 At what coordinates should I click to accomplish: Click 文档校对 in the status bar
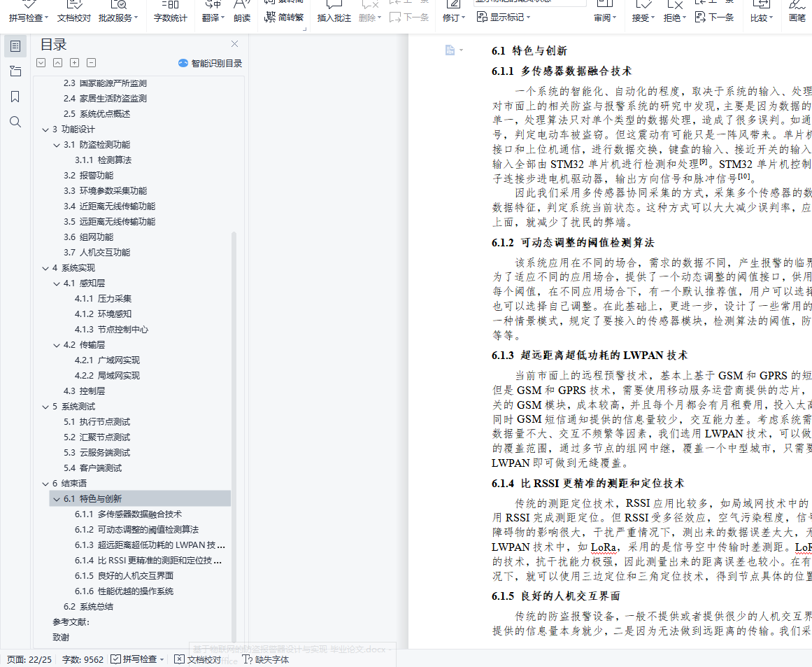[198, 659]
